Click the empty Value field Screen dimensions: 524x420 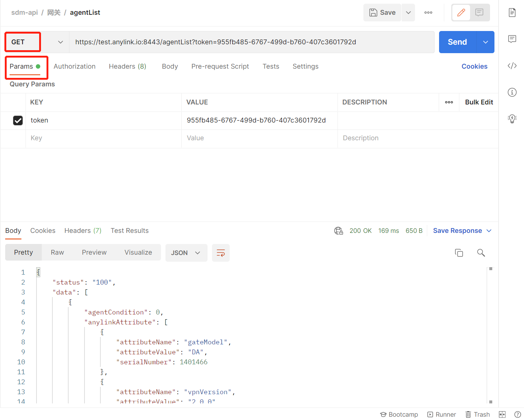click(260, 138)
